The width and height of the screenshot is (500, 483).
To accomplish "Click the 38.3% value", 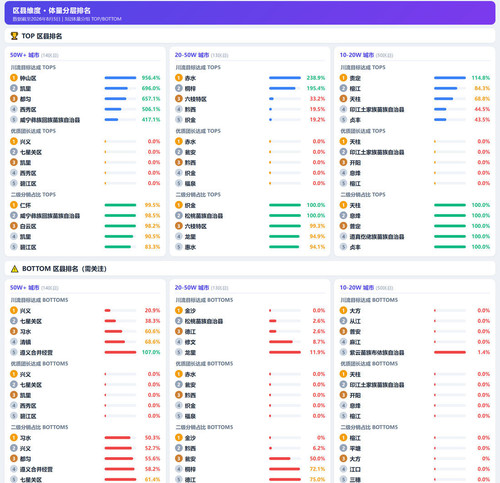I will pyautogui.click(x=152, y=321).
